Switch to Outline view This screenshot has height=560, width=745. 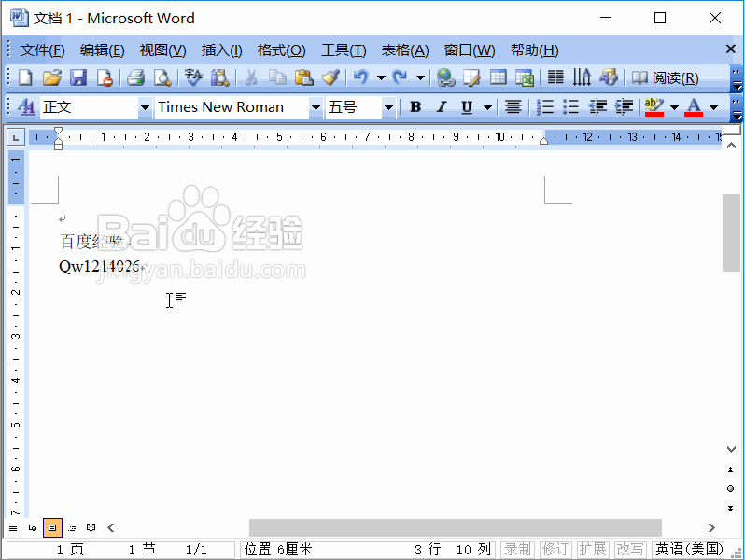[72, 527]
